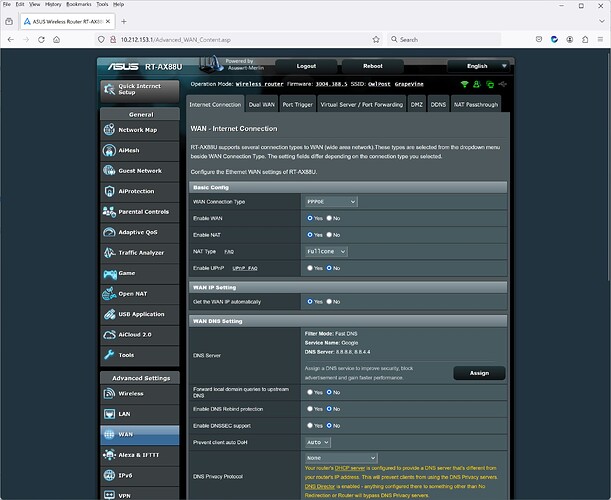This screenshot has width=611, height=500.
Task: Open Tools wrench icon
Action: (x=109, y=355)
